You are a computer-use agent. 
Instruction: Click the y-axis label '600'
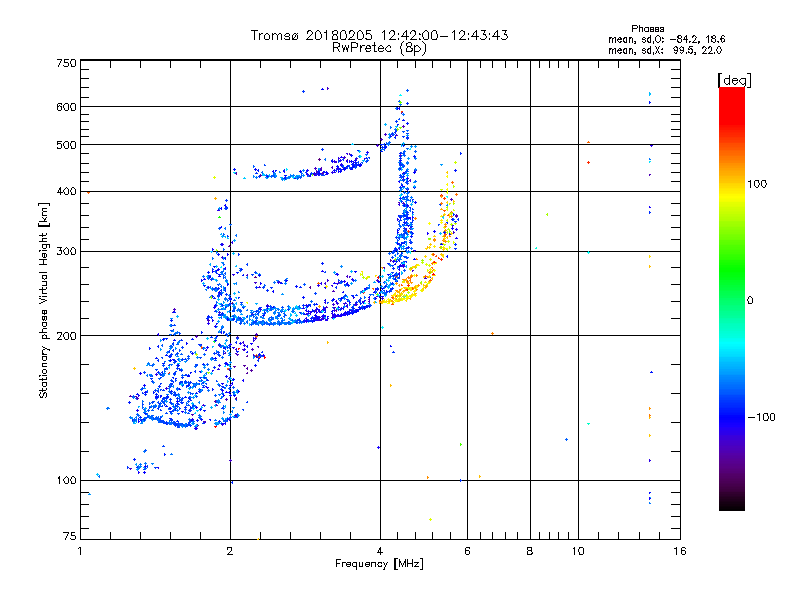(66, 107)
